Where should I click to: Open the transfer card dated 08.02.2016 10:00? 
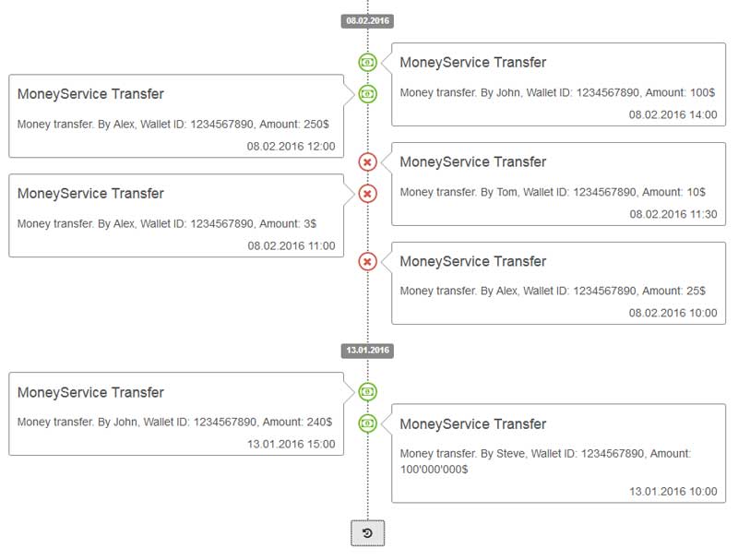coord(558,283)
